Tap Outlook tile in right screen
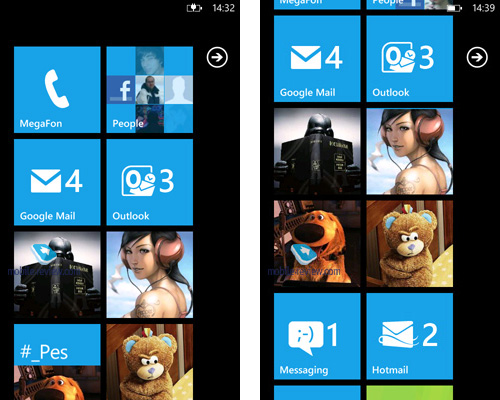Screen dimensions: 500x400 pos(410,59)
